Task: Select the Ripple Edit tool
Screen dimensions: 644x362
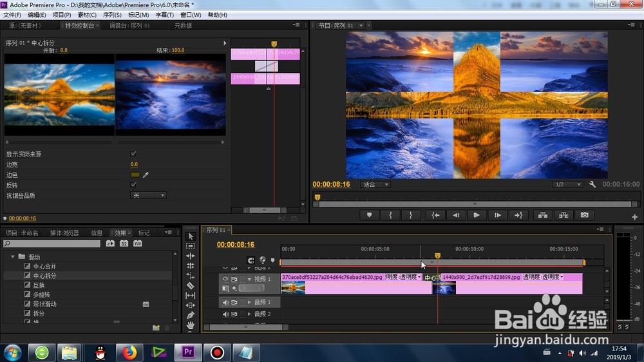Action: 191,256
